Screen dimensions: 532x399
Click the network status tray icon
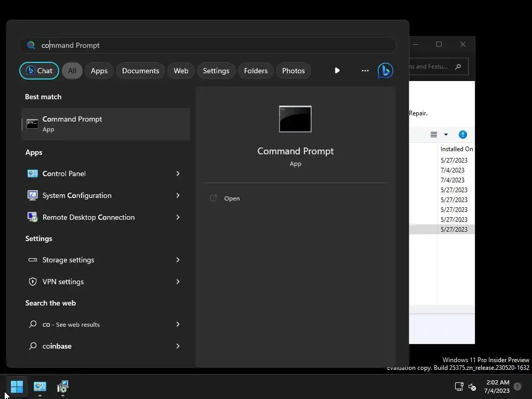(x=459, y=387)
